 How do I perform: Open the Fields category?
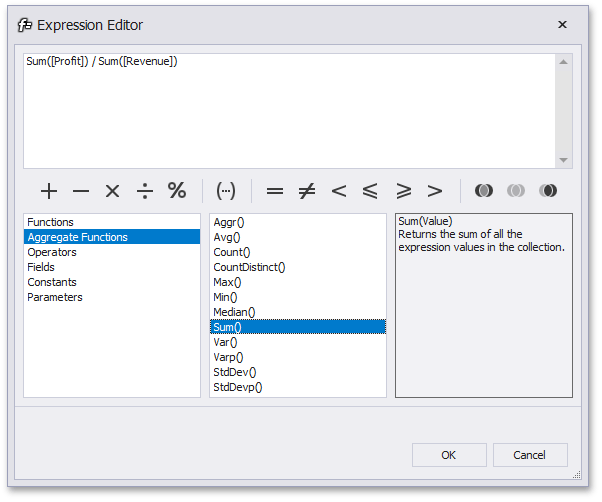41,267
